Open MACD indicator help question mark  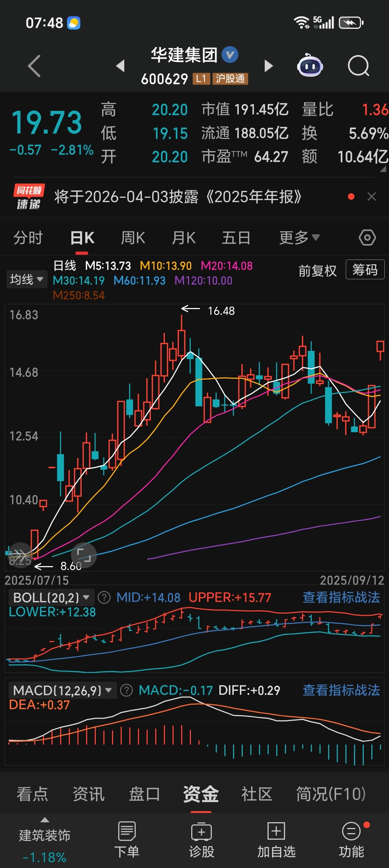click(x=126, y=691)
